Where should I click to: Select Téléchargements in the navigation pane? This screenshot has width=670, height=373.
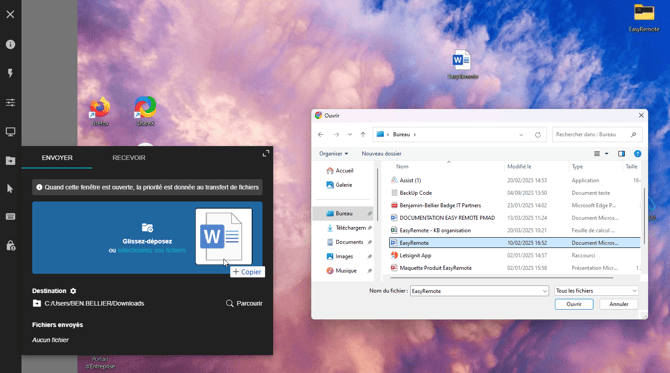click(350, 228)
